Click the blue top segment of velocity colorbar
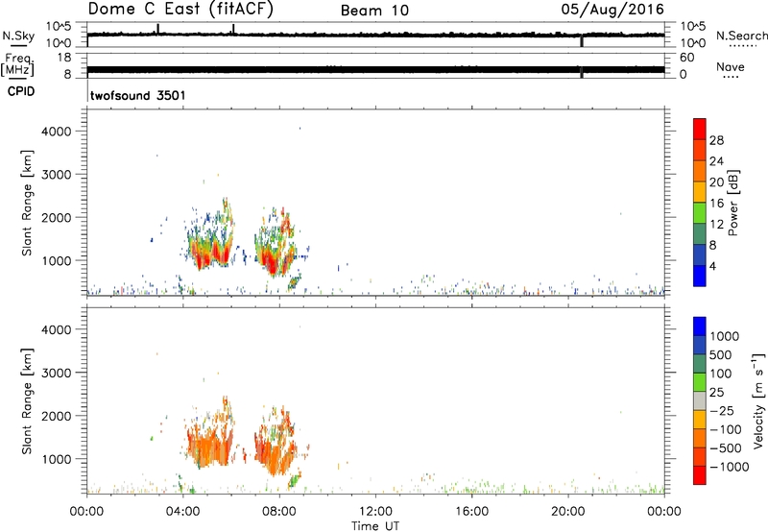 click(700, 326)
